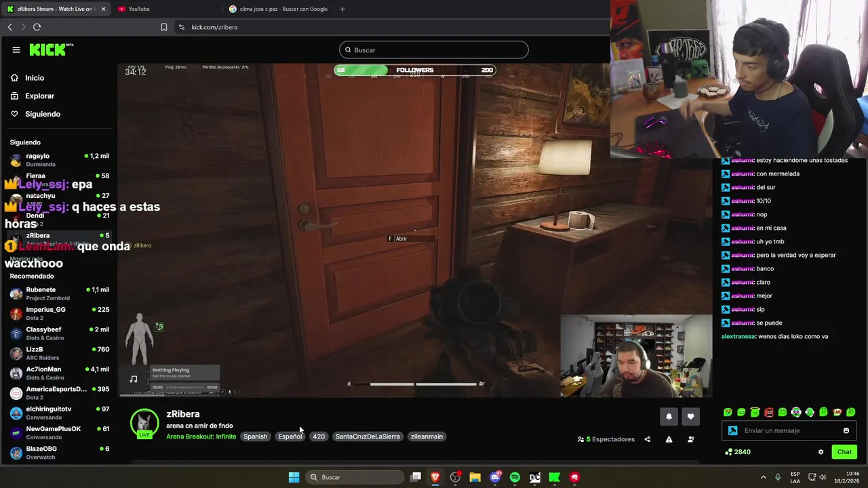This screenshot has height=488, width=868.
Task: Click the green Chat send button
Action: pos(844,452)
